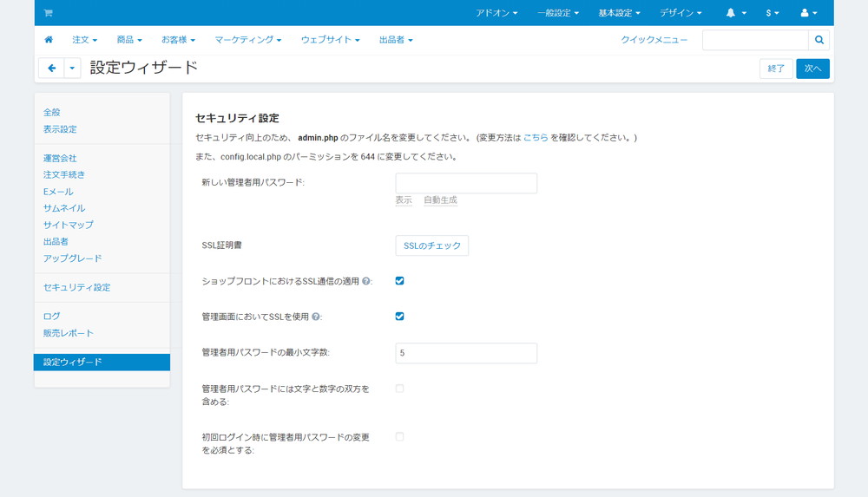Viewport: 868px width, 497px height.
Task: Toggle 文字と数字の双方を含める checkbox
Action: tap(399, 389)
